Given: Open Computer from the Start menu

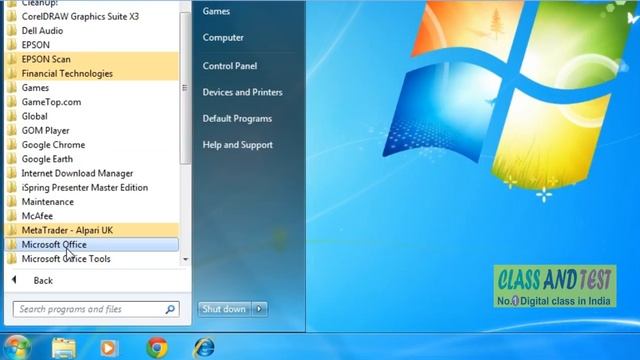Looking at the screenshot, I should point(223,38).
